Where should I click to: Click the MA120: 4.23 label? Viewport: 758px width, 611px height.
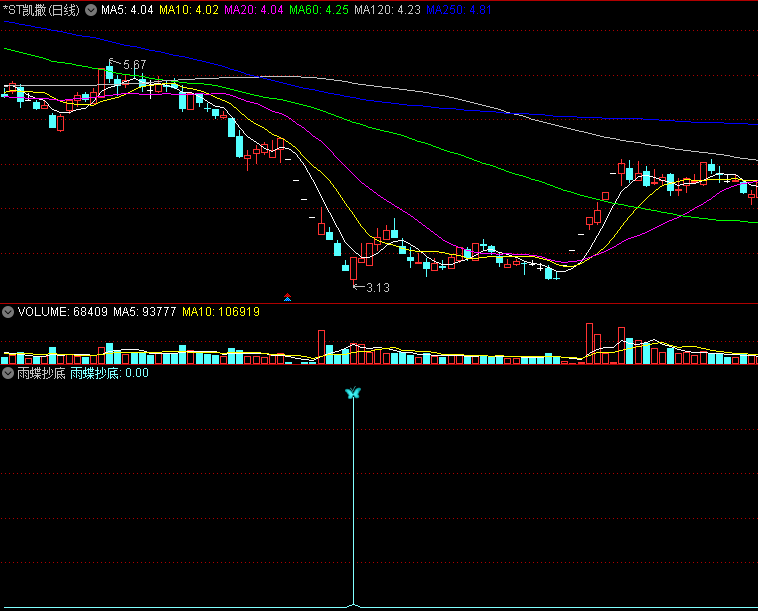[387, 10]
